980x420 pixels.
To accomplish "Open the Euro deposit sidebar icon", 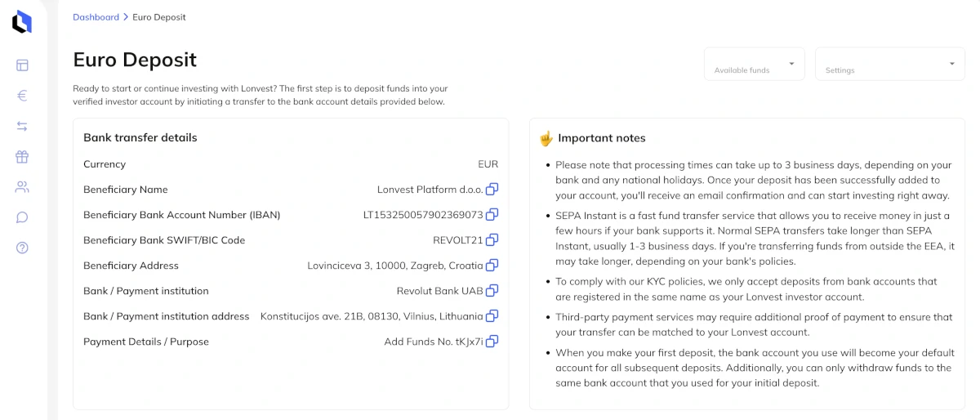I will pyautogui.click(x=22, y=96).
